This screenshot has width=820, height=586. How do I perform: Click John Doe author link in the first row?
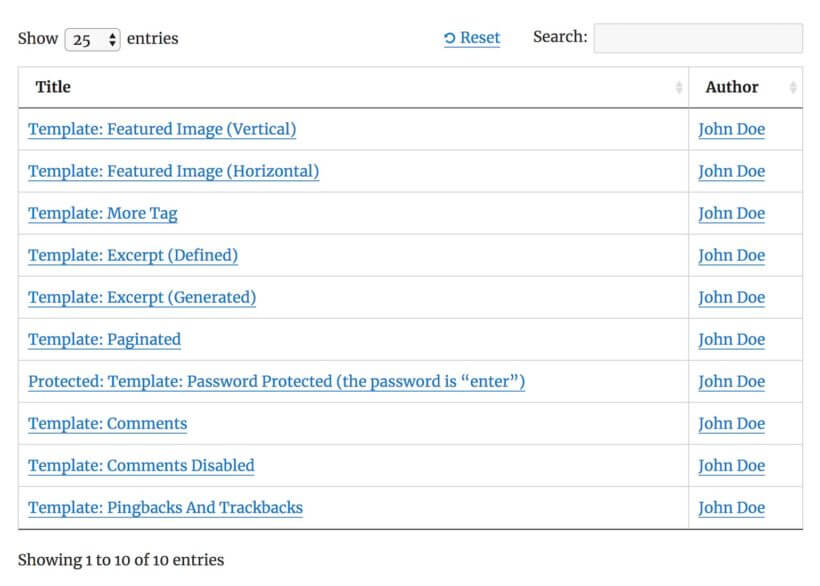click(731, 129)
